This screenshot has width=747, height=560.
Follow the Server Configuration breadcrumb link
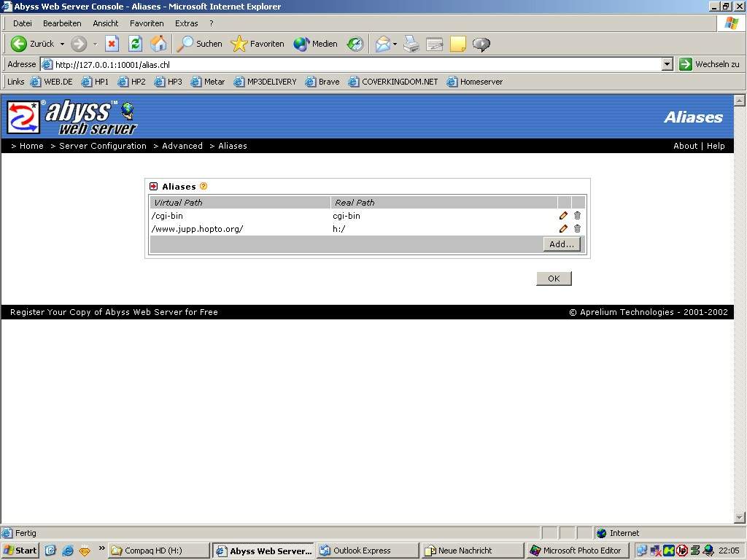click(103, 146)
